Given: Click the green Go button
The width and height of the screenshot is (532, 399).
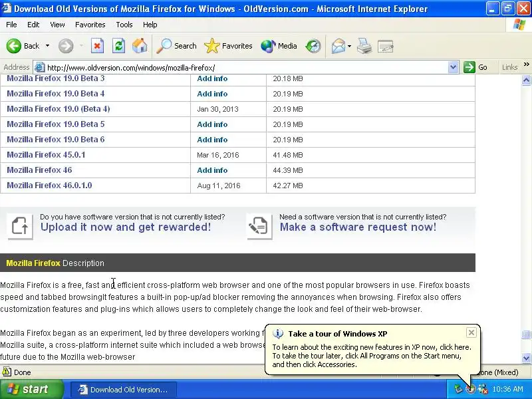Looking at the screenshot, I should click(475, 67).
